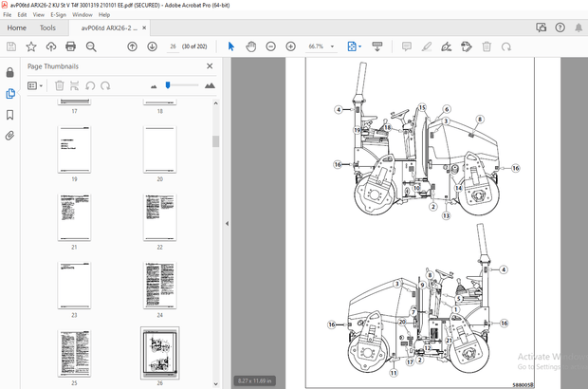Select the arrow Selection tool
Image resolution: width=588 pixels, height=389 pixels.
tap(231, 46)
